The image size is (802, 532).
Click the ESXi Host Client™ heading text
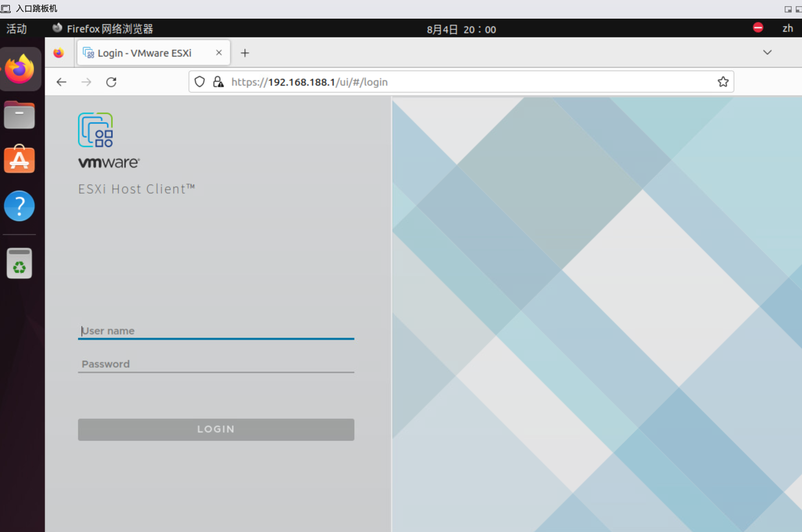(137, 189)
